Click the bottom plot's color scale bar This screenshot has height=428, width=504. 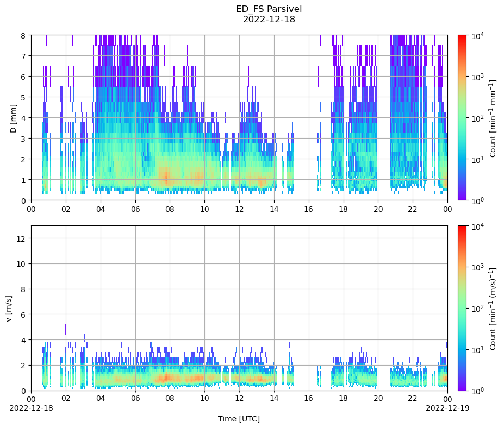pyautogui.click(x=462, y=309)
